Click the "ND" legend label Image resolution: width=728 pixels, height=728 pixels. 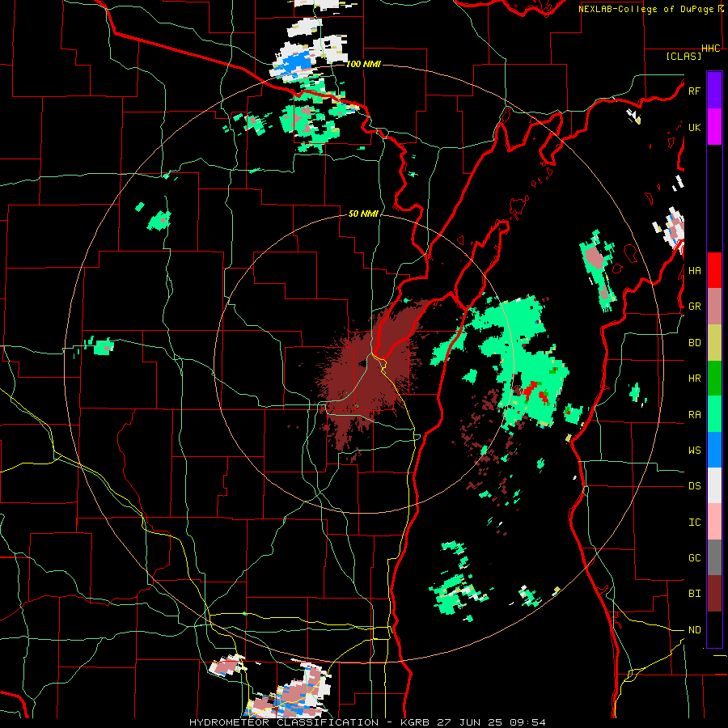coord(694,630)
